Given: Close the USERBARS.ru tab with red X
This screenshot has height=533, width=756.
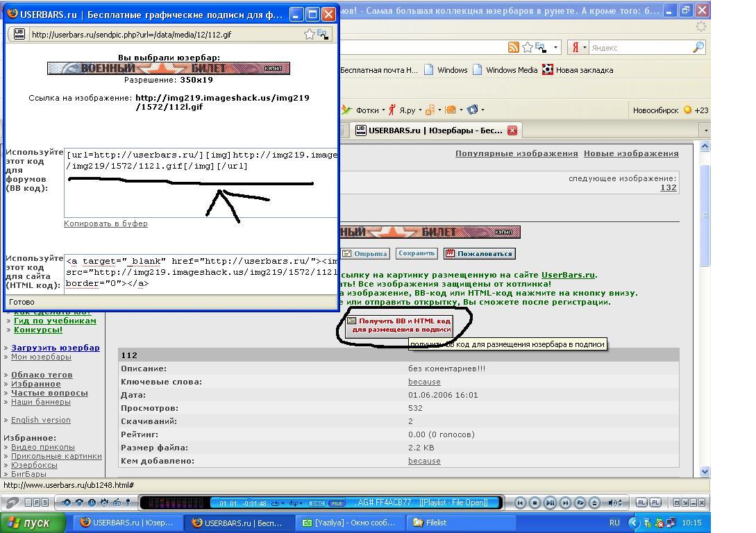Looking at the screenshot, I should (512, 130).
